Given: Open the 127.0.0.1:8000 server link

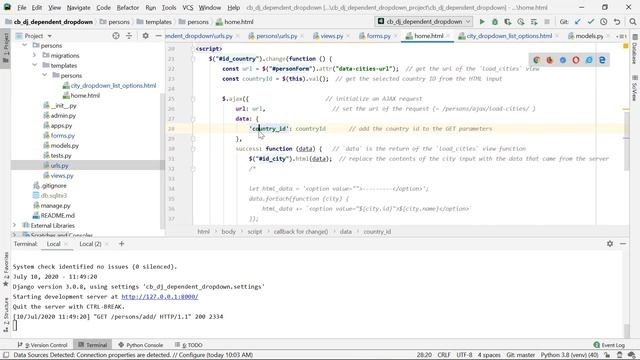Looking at the screenshot, I should point(160,297).
